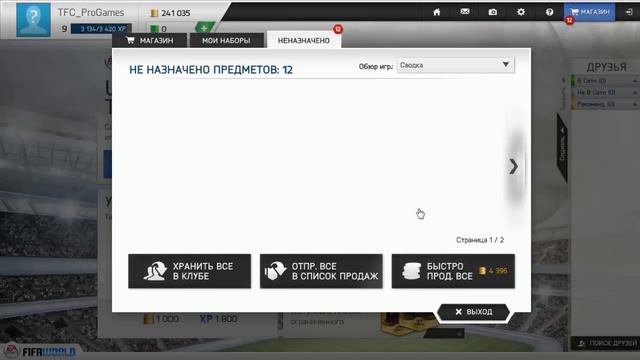Switch to the МОИ НАБОРЫ tab
This screenshot has height=360, width=640.
click(x=226, y=40)
